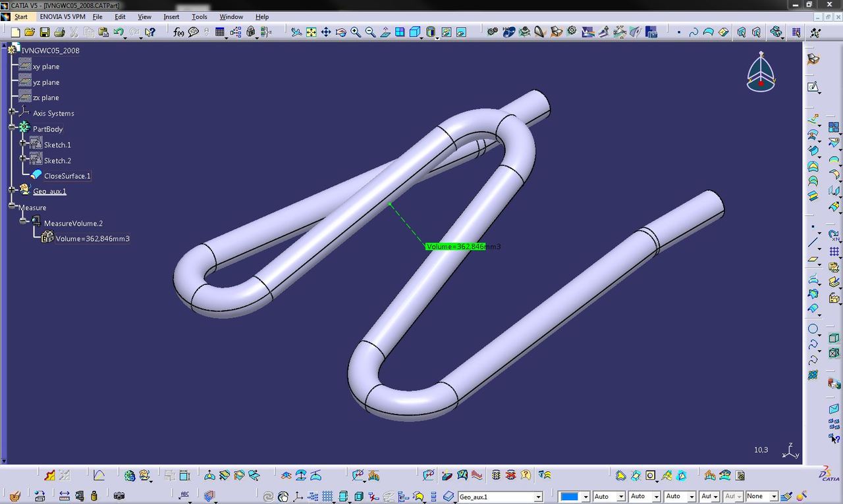
Task: Click the compass in the viewport corner
Action: click(x=761, y=72)
